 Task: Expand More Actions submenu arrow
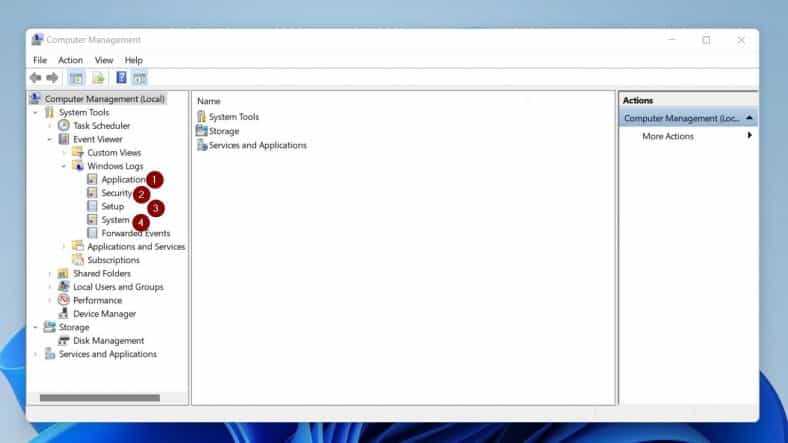(x=749, y=136)
